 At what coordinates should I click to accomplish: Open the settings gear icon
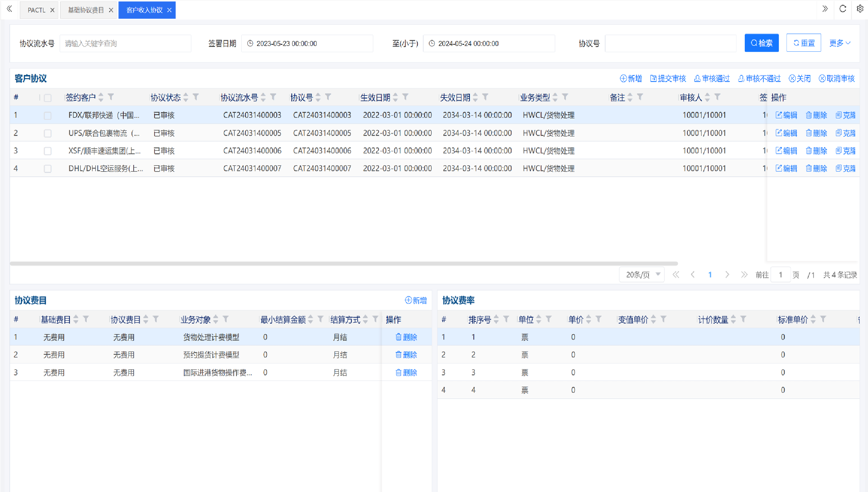pos(860,9)
